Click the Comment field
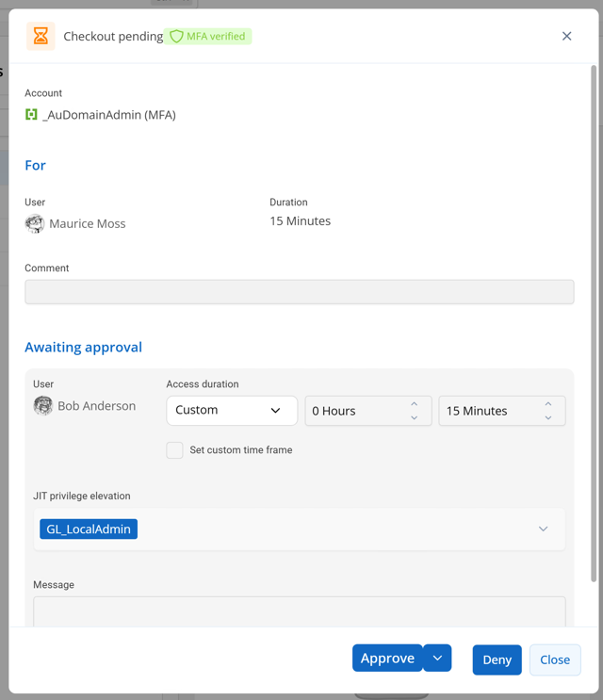 [299, 292]
